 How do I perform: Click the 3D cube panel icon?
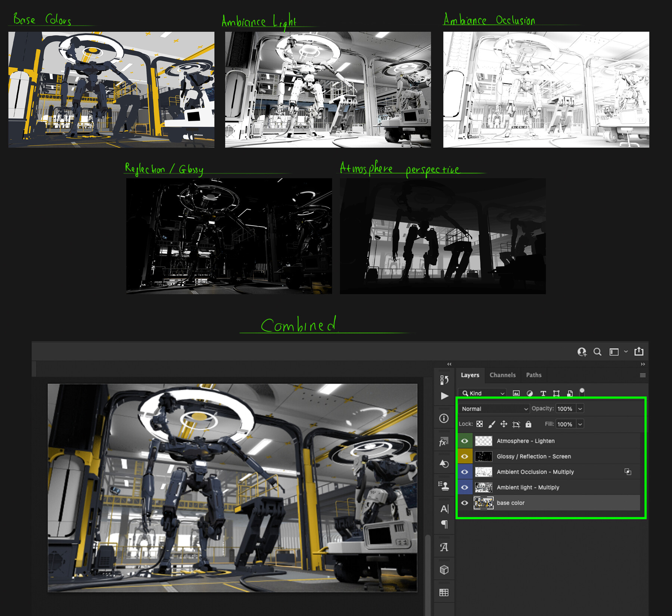[x=444, y=570]
